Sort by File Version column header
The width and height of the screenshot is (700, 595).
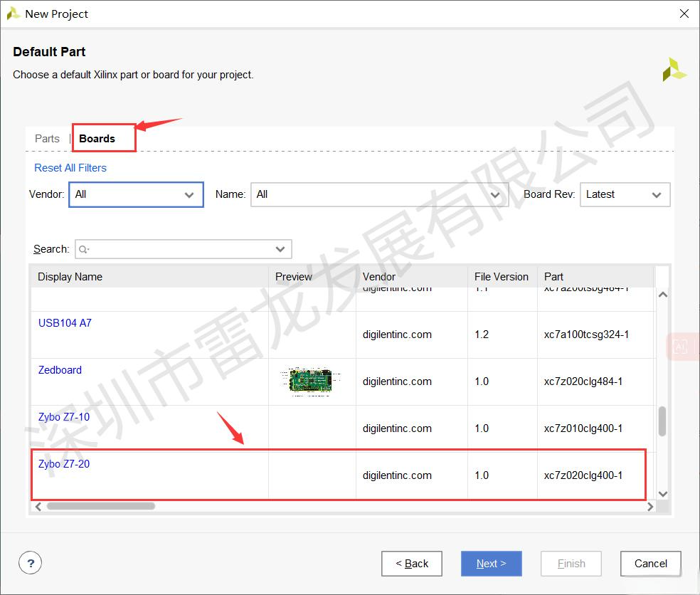pos(502,277)
